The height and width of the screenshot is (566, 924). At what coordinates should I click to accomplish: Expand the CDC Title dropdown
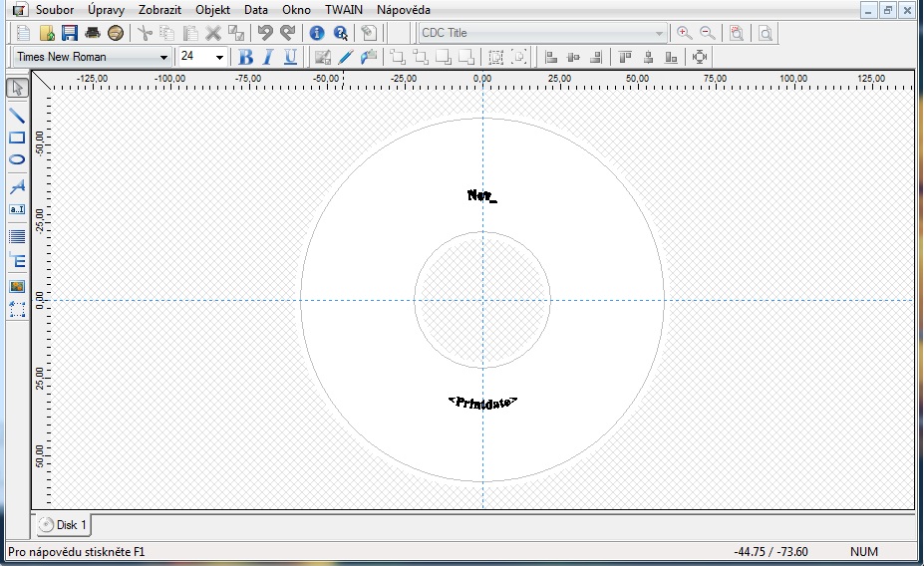(x=659, y=33)
